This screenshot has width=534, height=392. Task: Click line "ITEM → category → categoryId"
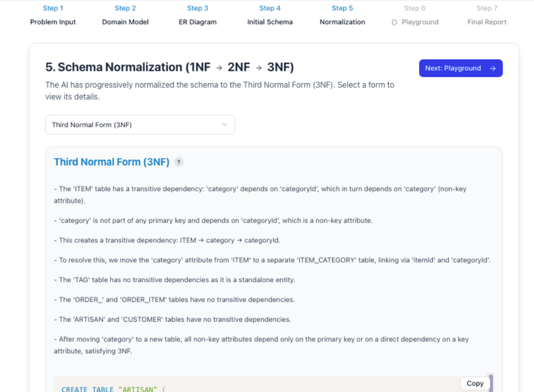[x=167, y=240]
